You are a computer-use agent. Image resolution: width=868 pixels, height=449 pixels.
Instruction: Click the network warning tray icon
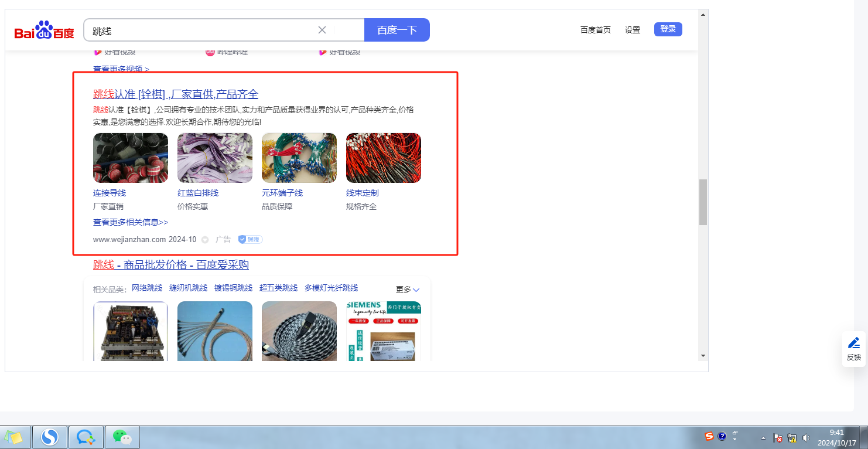click(x=792, y=438)
